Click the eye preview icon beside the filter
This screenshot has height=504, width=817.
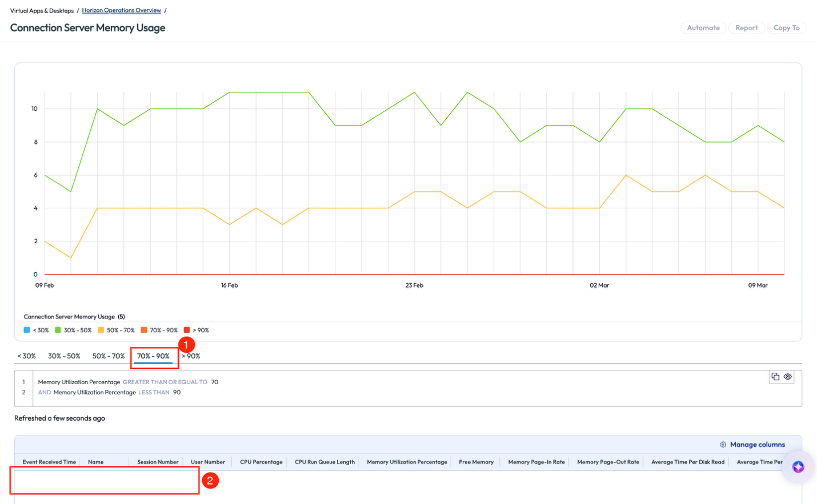pos(788,377)
